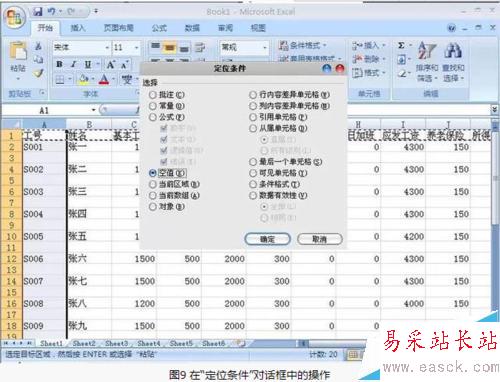Viewport: 500px width, 382px height.
Task: Customize quick access toolbar dropdown
Action: pos(96,11)
